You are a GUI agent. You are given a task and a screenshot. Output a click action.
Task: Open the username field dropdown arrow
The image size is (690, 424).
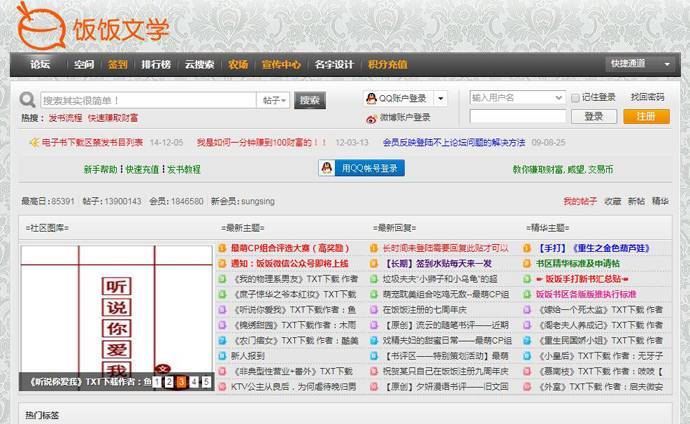561,98
